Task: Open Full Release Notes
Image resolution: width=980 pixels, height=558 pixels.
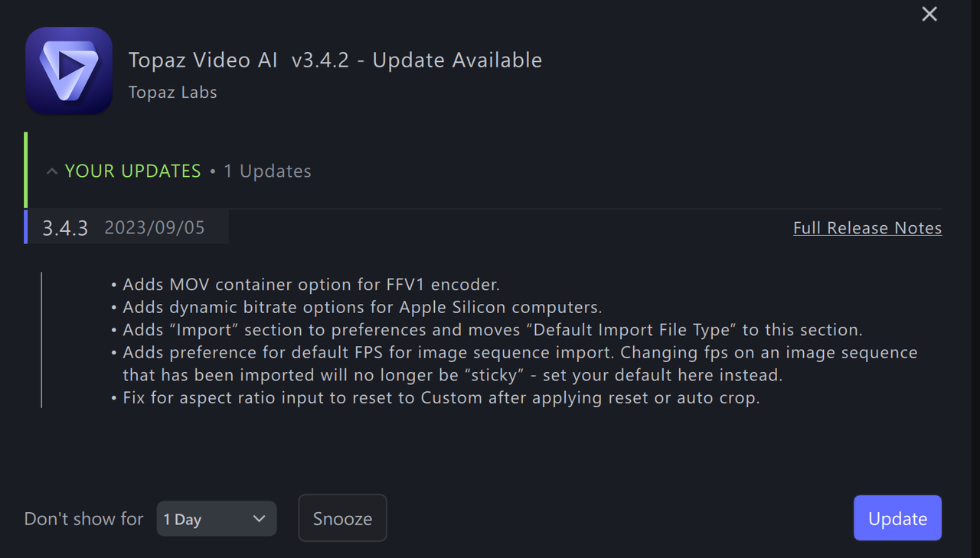Action: click(867, 227)
